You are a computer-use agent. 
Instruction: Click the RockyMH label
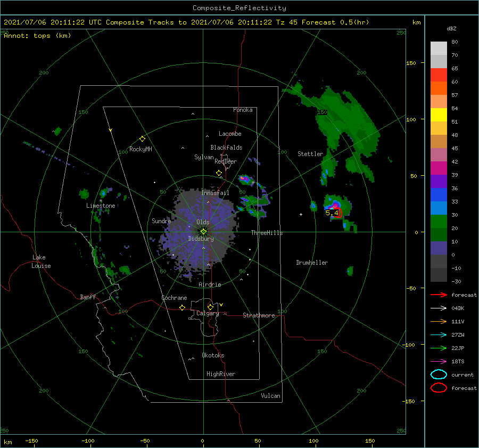tap(141, 149)
